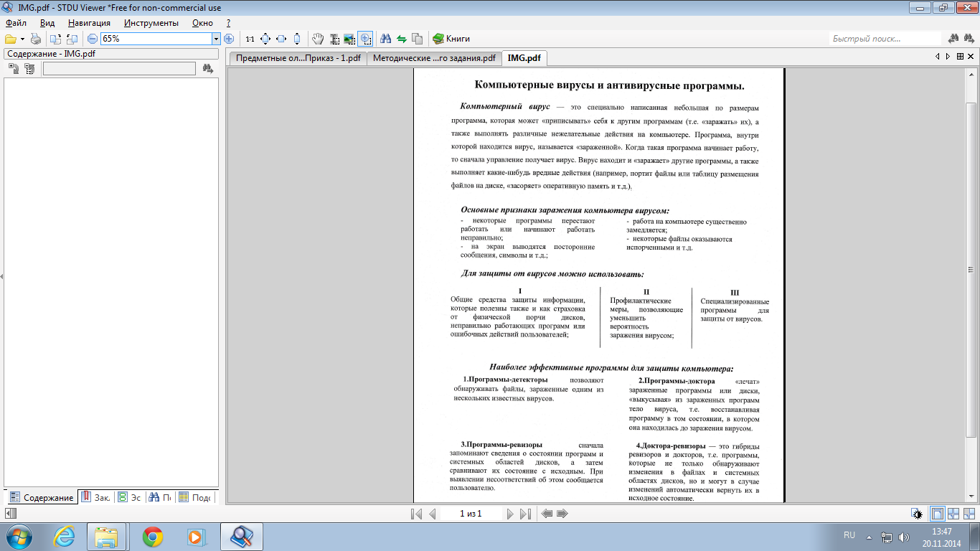Click the vertical scrollbar of the document
Screen dimensions: 980x551
pyautogui.click(x=971, y=269)
